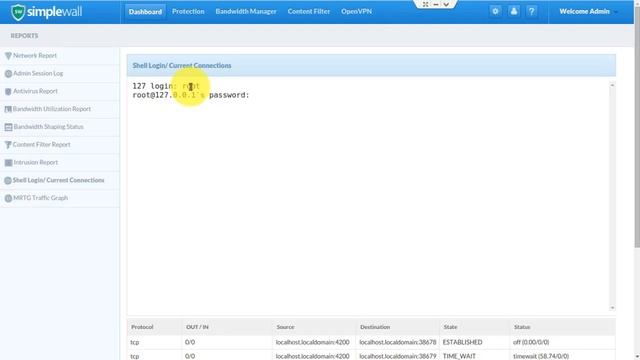Open the Network Report link
This screenshot has height=360, width=640.
[35, 56]
